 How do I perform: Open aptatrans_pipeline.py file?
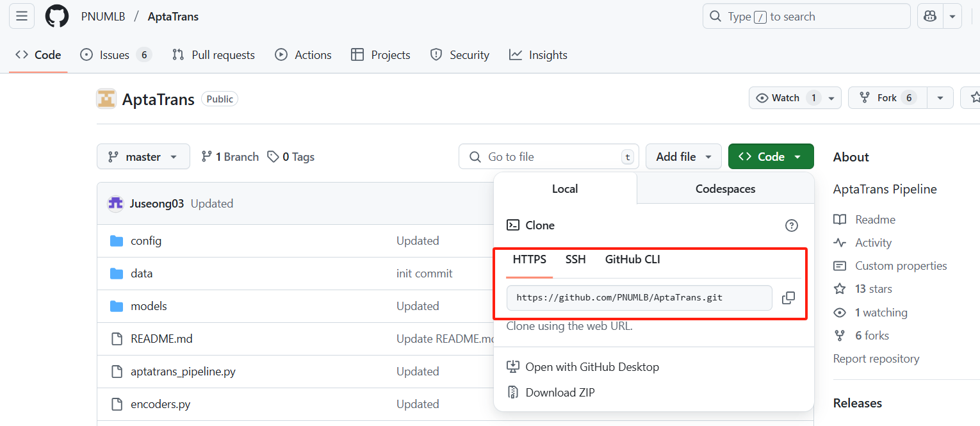click(x=183, y=372)
